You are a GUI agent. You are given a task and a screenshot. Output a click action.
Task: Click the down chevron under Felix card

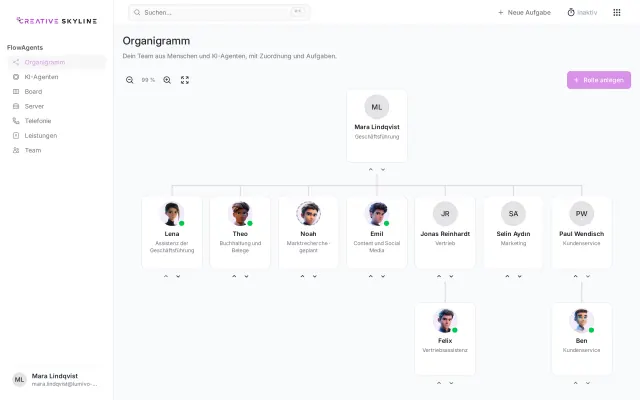pos(451,383)
